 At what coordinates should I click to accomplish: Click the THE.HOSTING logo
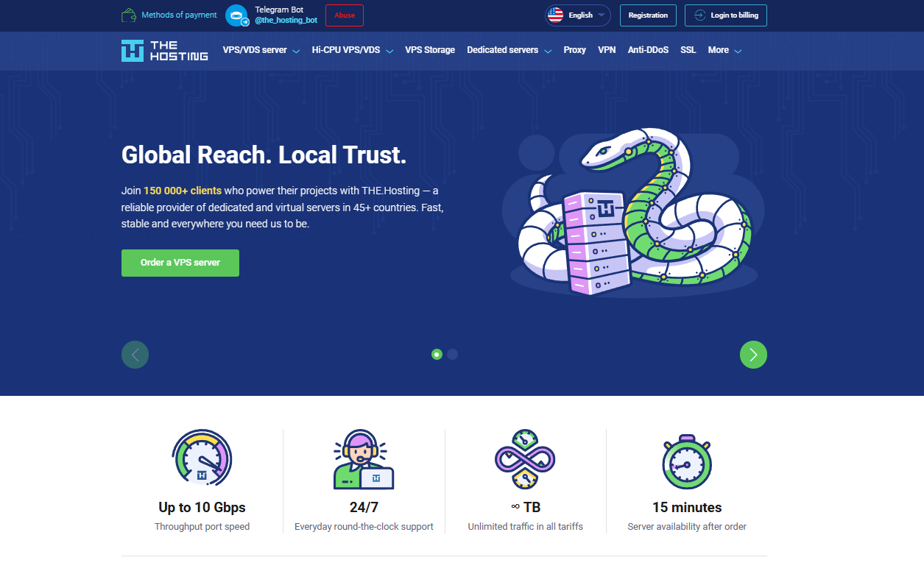[163, 50]
